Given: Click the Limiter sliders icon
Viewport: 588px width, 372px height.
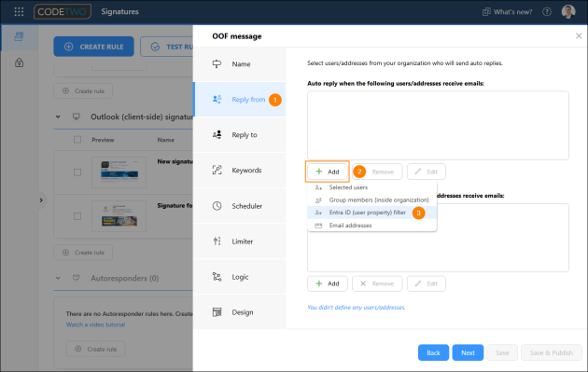Looking at the screenshot, I should pos(217,241).
